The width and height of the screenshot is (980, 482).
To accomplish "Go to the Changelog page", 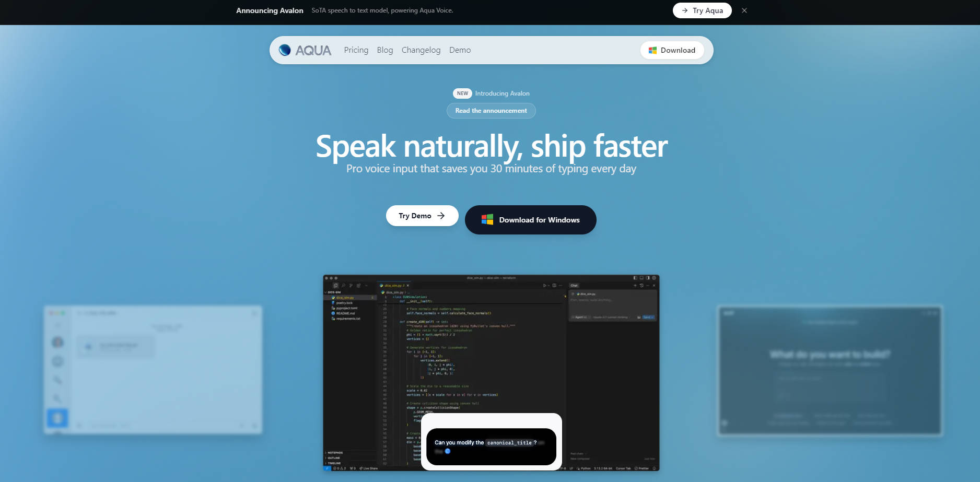I will (x=421, y=50).
